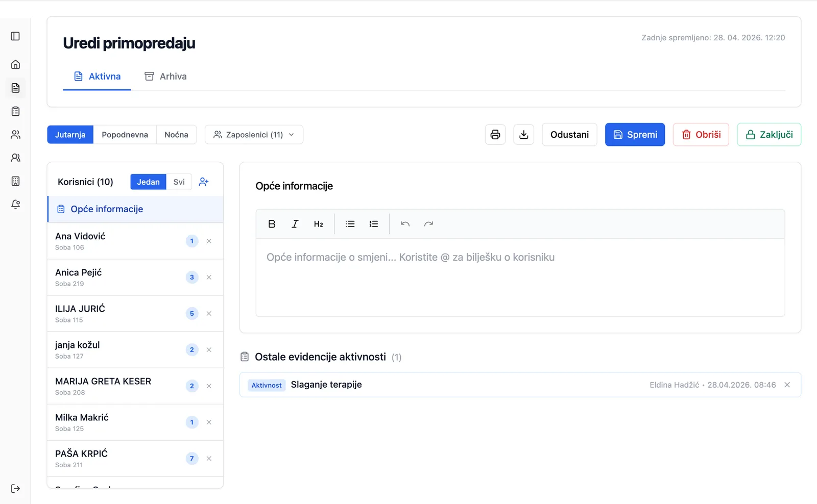Redo last edit in editor
The image size is (817, 504).
428,224
